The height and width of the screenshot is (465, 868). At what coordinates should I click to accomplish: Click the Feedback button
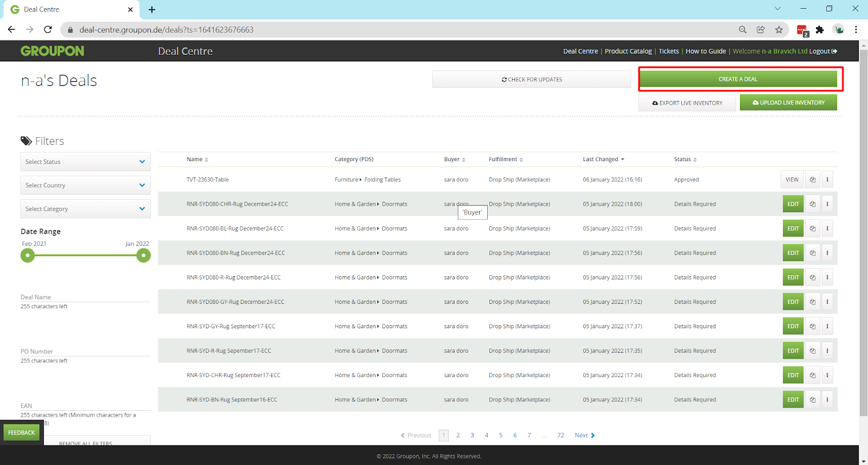tap(22, 432)
